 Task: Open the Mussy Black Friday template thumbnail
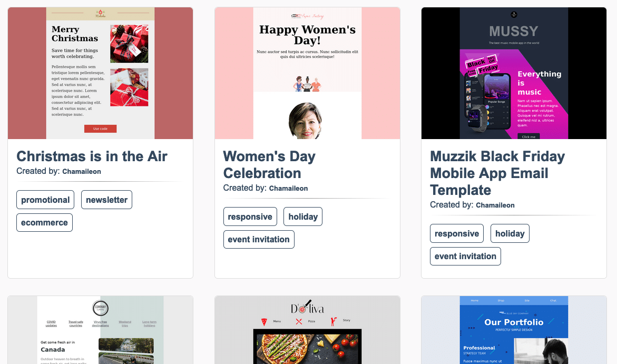(x=514, y=73)
